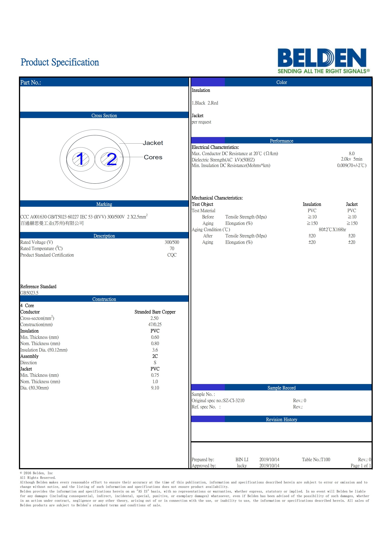Image resolution: width=392 pixels, height=555 pixels.
Task: Click the 'Revision History' section header
Action: click(x=281, y=419)
